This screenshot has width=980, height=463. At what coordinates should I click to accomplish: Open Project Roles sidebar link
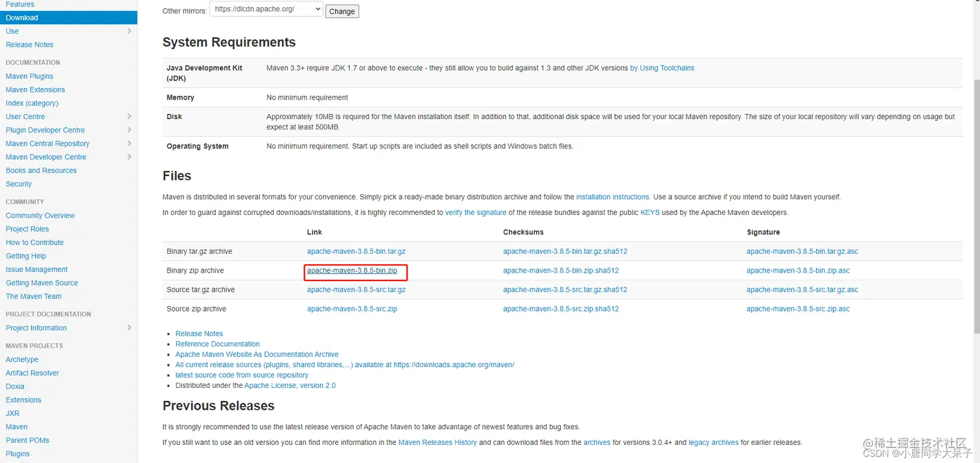(x=27, y=229)
